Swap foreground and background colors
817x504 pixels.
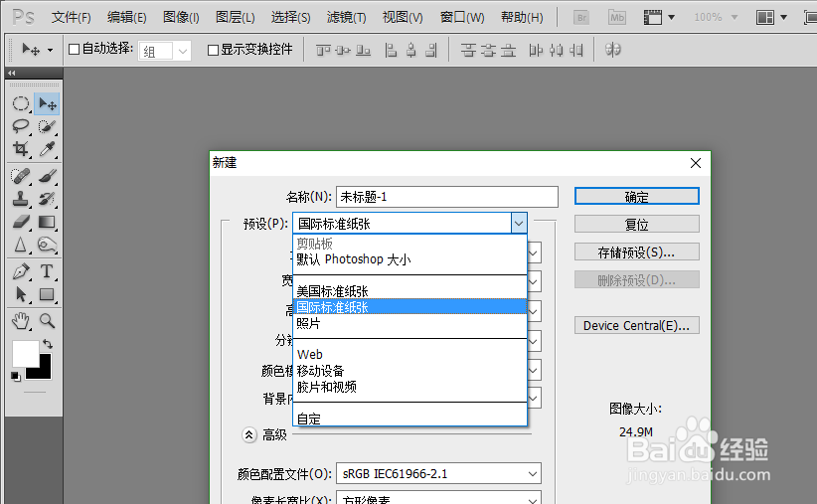(x=48, y=344)
